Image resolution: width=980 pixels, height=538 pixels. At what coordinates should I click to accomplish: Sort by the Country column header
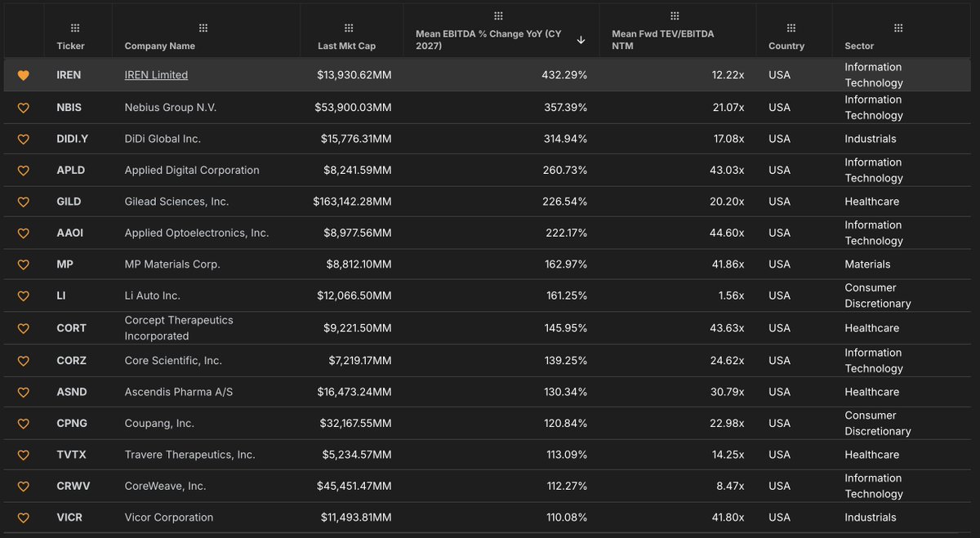coord(786,47)
